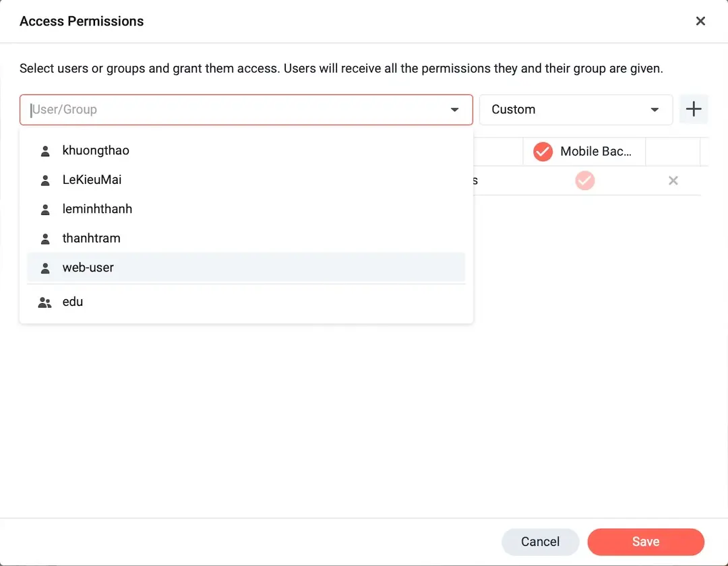Close the Access Permissions dialog
The height and width of the screenshot is (566, 728).
coord(700,21)
